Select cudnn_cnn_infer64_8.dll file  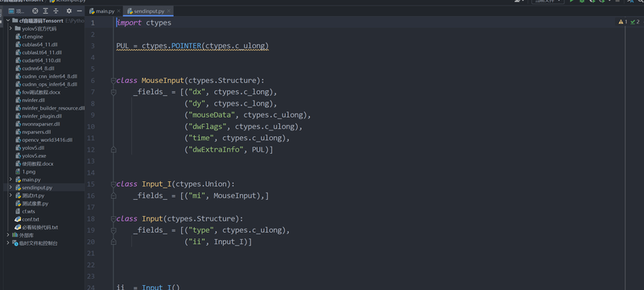[x=47, y=77]
